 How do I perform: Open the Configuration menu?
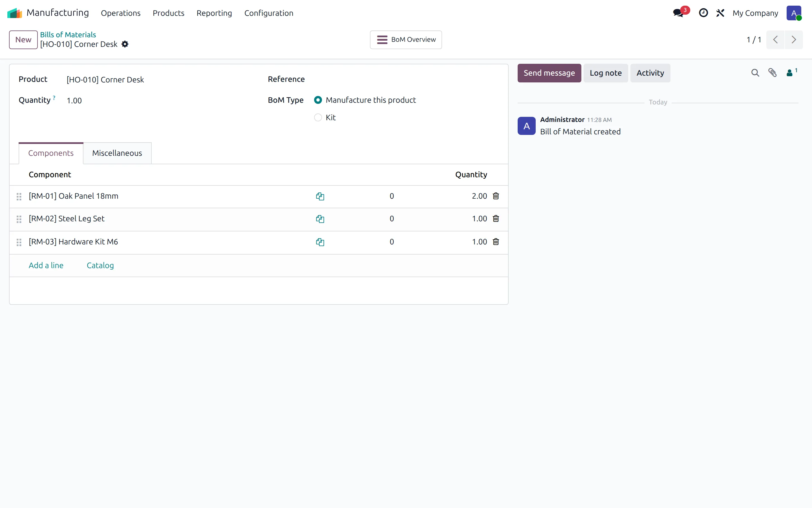pyautogui.click(x=269, y=13)
